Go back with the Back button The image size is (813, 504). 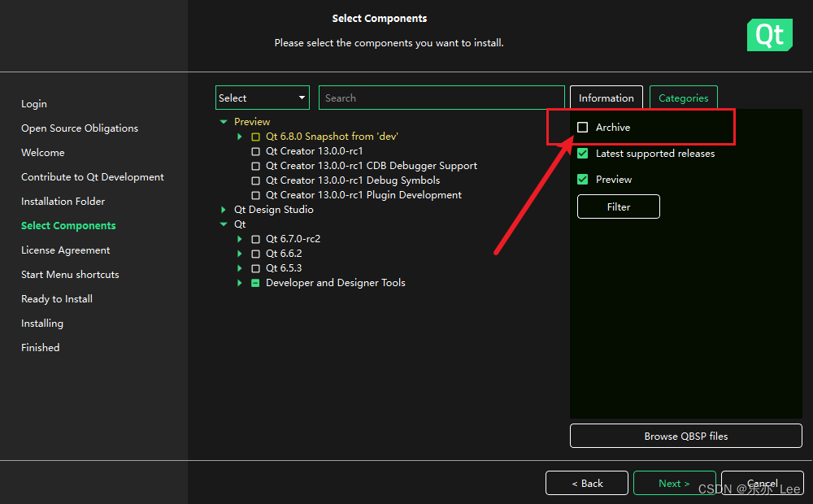point(587,483)
